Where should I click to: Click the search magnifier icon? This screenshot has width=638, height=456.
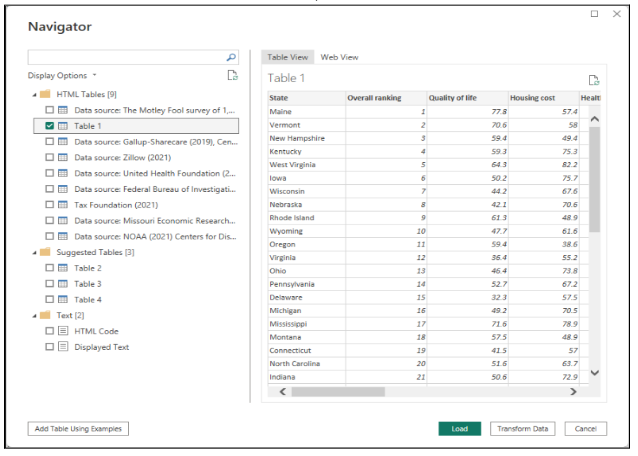pyautogui.click(x=232, y=58)
